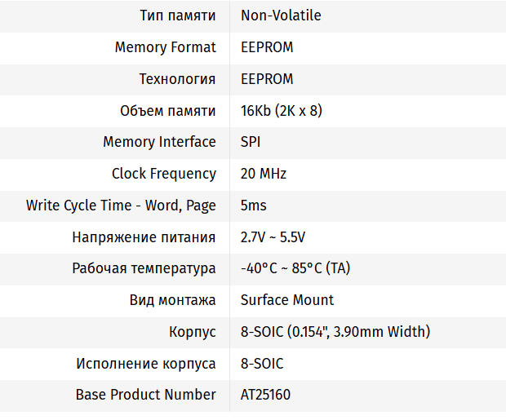
Task: Click the "16Kb (2K x 8)" value
Action: point(282,111)
